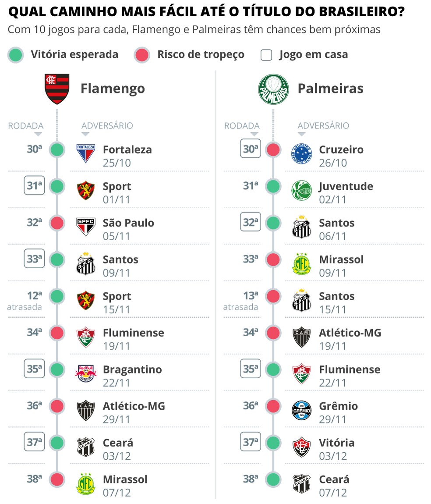Expand the arrow under Flamengo's ADVERSÁRIO header
Image resolution: width=431 pixels, height=504 pixels.
[85, 134]
